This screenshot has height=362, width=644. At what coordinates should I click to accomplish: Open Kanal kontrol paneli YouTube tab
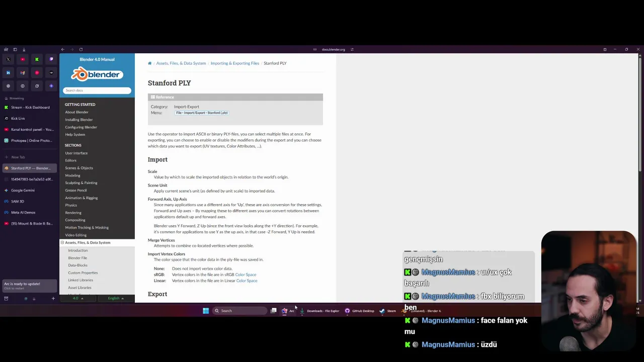29,129
